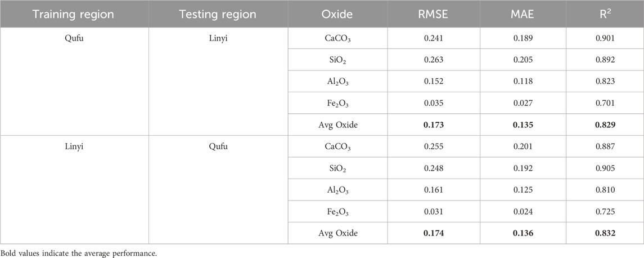This screenshot has width=644, height=258.
Task: Click the Qufu testing region cell
Action: [218, 147]
